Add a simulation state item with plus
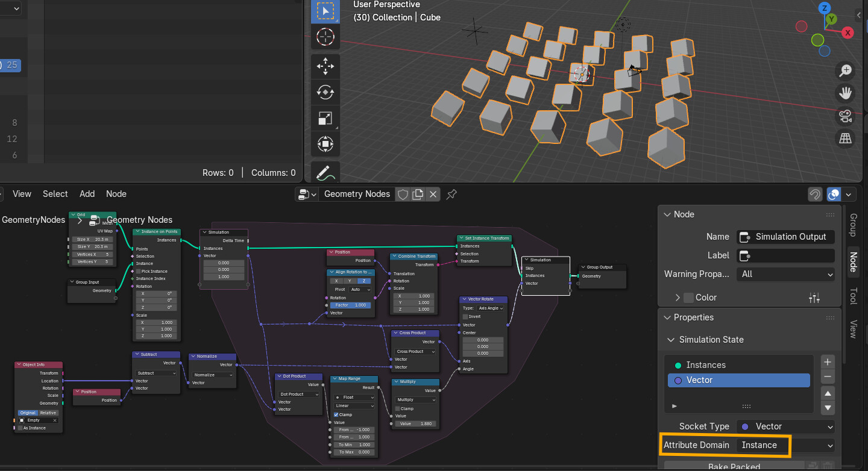This screenshot has height=471, width=868. coord(828,362)
